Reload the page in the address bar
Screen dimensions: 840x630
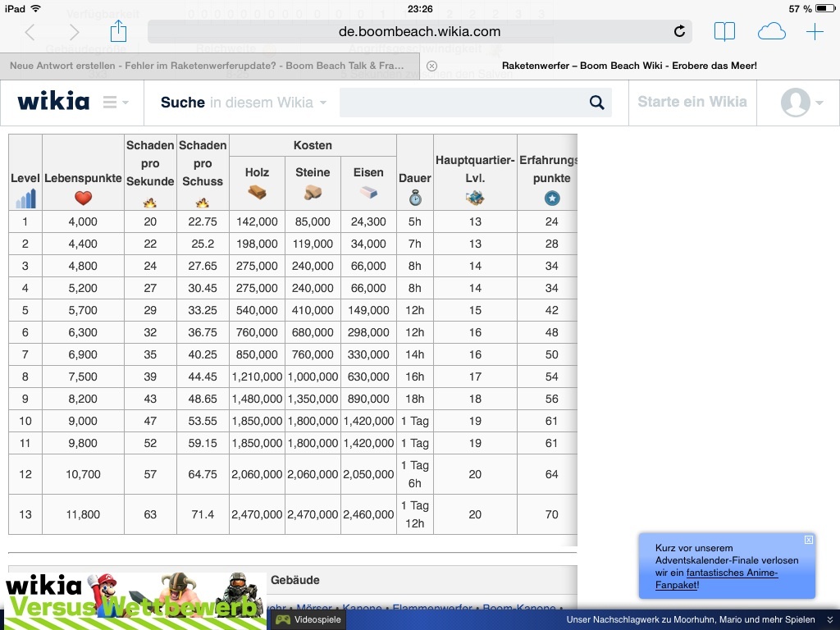click(679, 32)
